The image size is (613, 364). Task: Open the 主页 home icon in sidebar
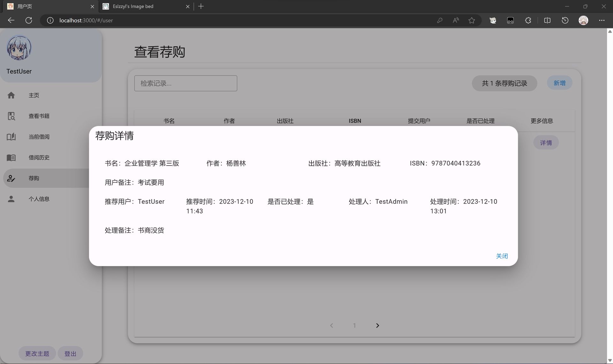pyautogui.click(x=11, y=95)
